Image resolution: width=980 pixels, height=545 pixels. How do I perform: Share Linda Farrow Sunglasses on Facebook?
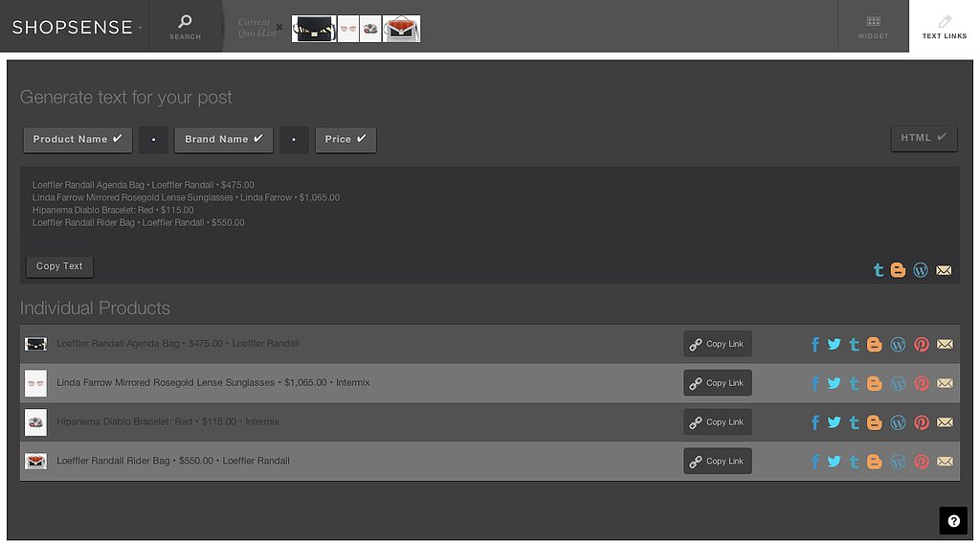tap(815, 383)
